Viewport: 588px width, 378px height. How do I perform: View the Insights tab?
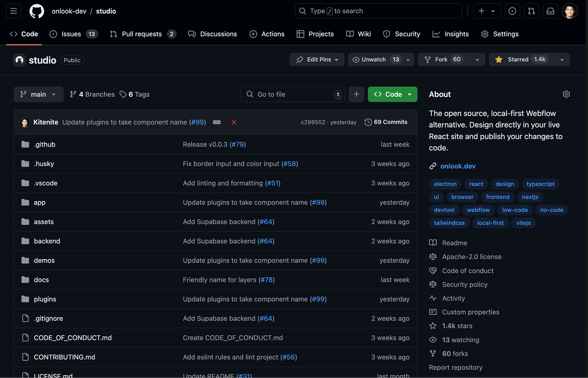coord(451,34)
